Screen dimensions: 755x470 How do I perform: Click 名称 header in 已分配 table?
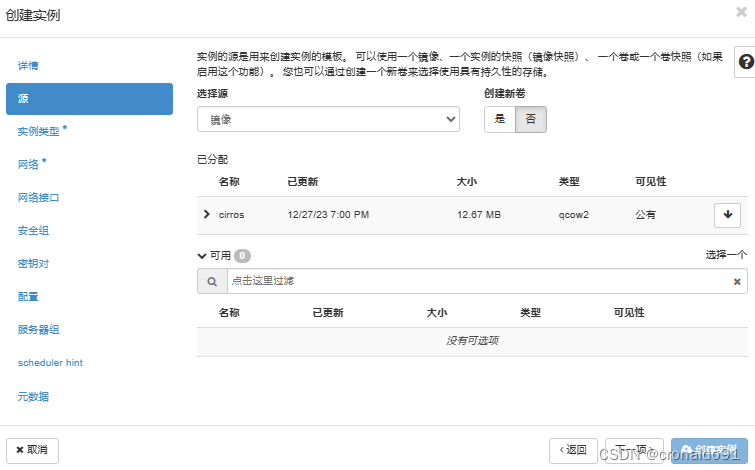[x=229, y=182]
